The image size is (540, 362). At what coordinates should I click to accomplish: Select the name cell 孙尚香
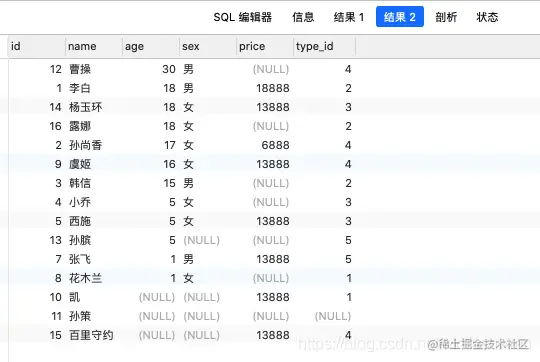point(85,145)
